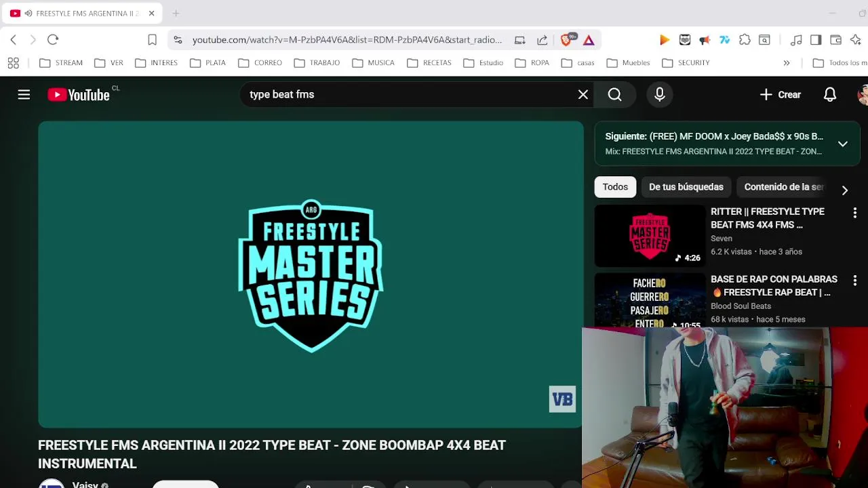This screenshot has width=868, height=488.
Task: Open the ROPA bookmark folder
Action: click(x=532, y=63)
